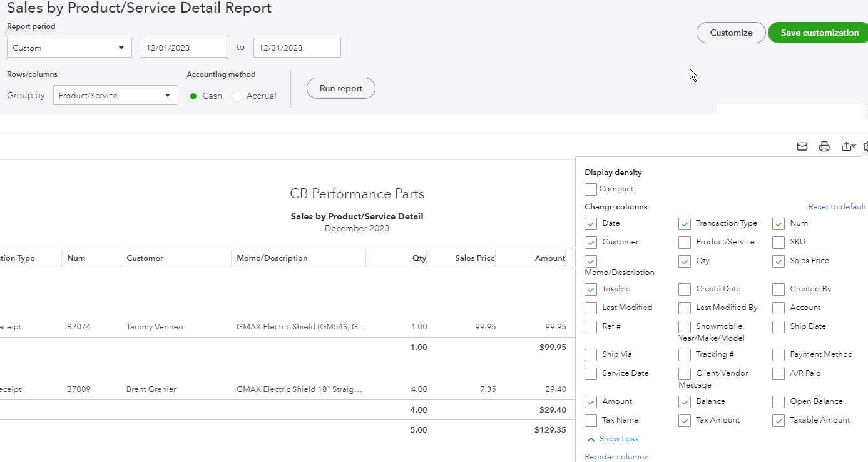Open the email report icon
868x462 pixels.
[802, 146]
